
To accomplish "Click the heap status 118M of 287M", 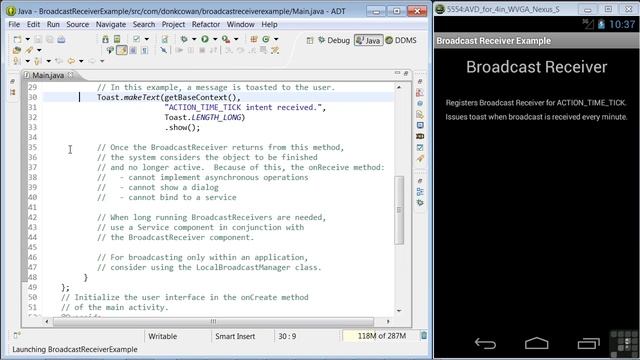I will coord(381,336).
